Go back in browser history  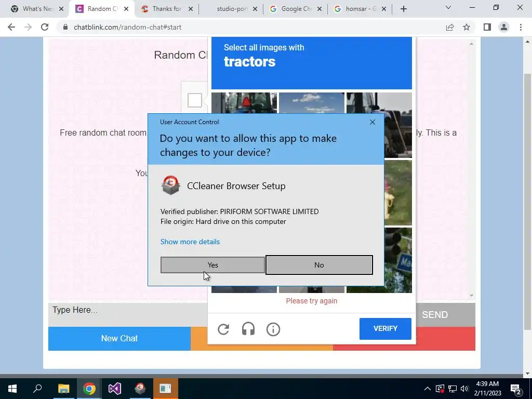point(11,27)
